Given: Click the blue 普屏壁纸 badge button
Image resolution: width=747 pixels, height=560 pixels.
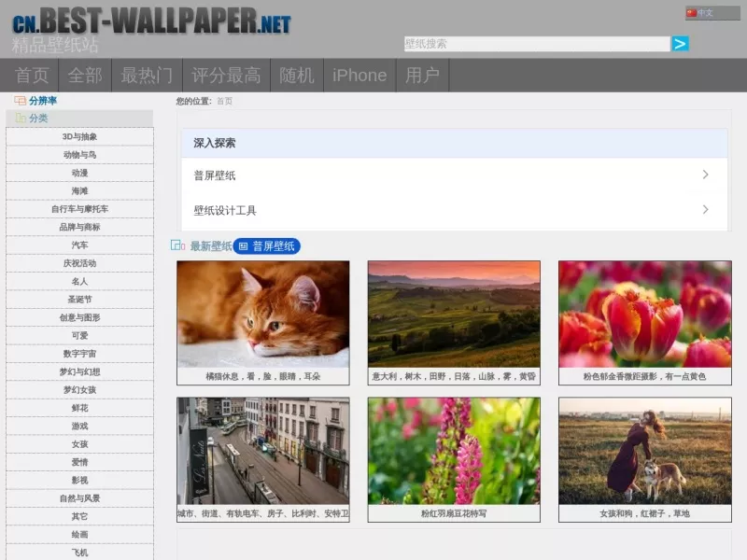Looking at the screenshot, I should tap(267, 246).
